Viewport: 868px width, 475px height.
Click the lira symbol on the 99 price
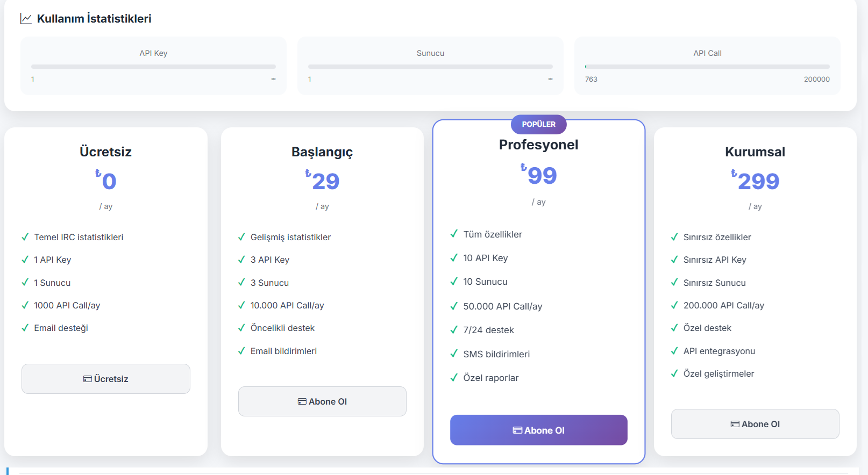523,168
